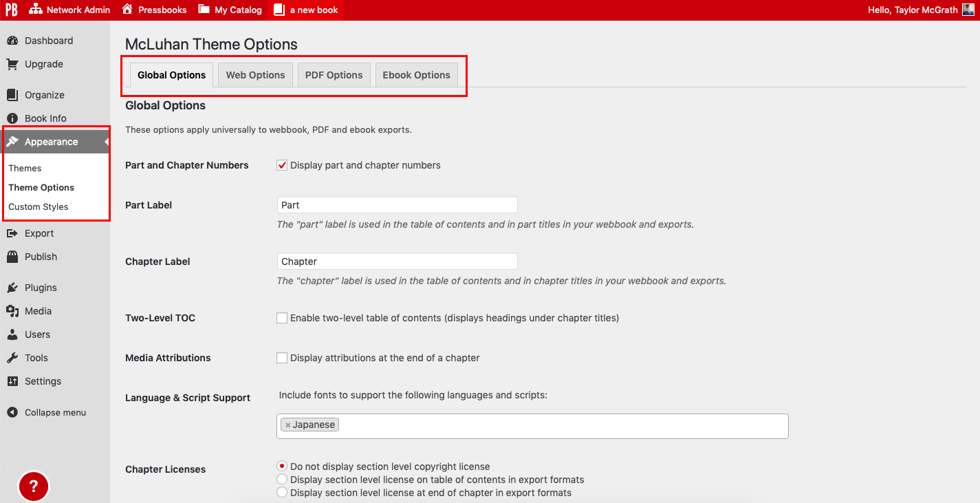Open Plugins menu label in sidebar

click(41, 288)
